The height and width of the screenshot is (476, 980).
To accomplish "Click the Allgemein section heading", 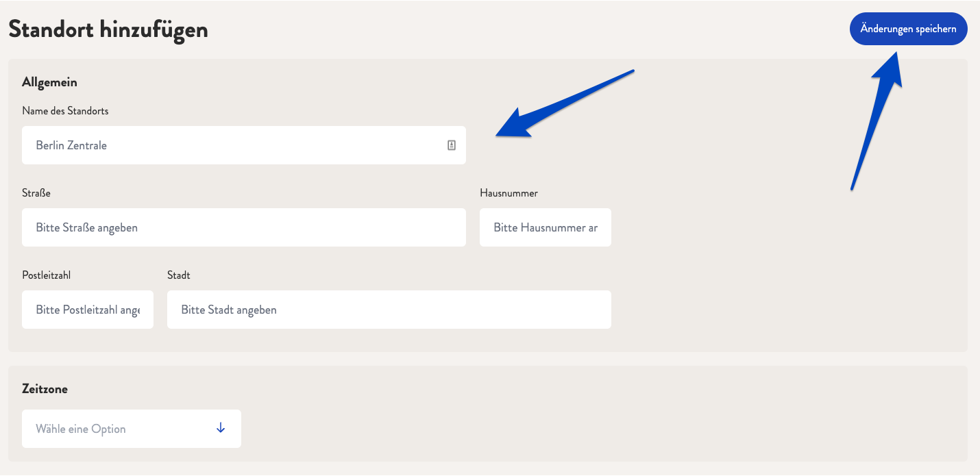I will click(49, 82).
